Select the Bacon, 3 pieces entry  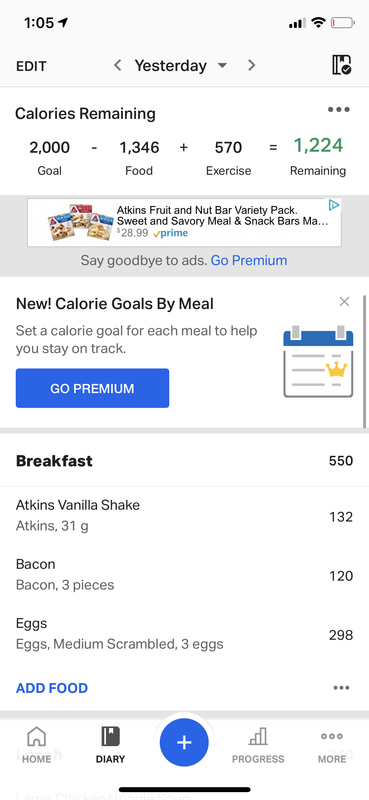(x=184, y=575)
